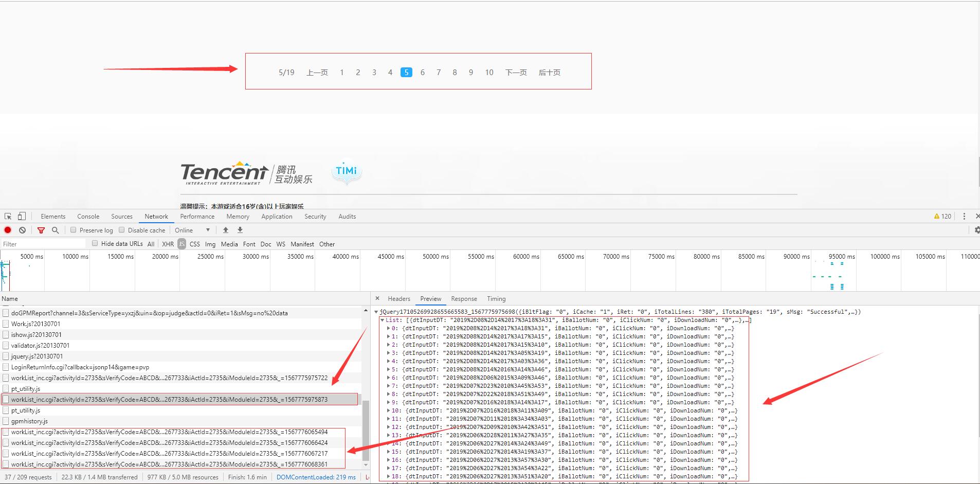Stop recording network log (red dot)
The image size is (980, 484).
(8, 230)
